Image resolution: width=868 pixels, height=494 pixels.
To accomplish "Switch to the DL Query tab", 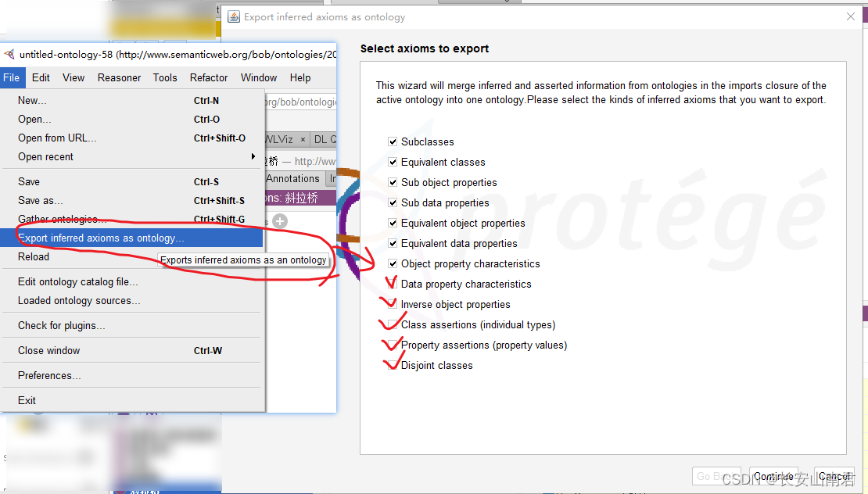I will coord(324,139).
